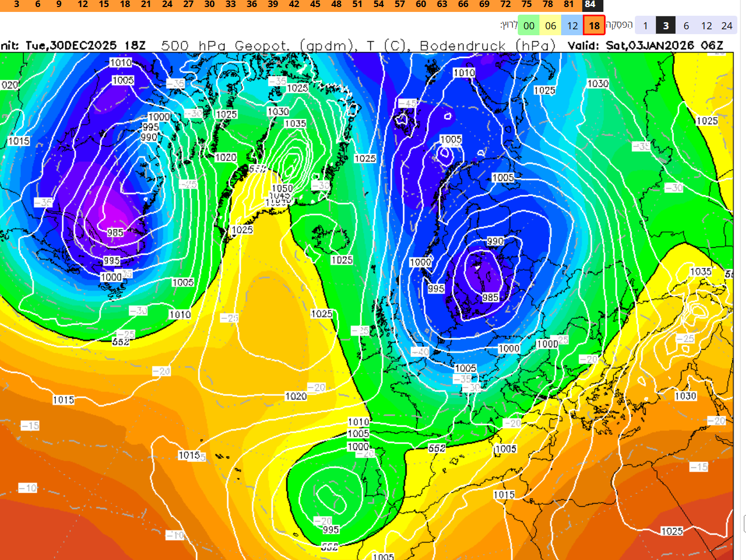The height and width of the screenshot is (560, 746).
Task: Go to forecast hour 72 in the timeline
Action: pos(505,4)
